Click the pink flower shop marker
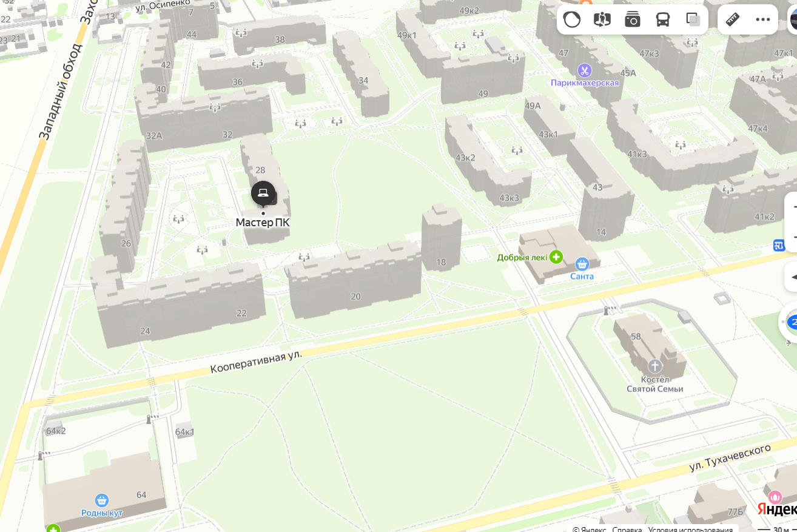 775,497
